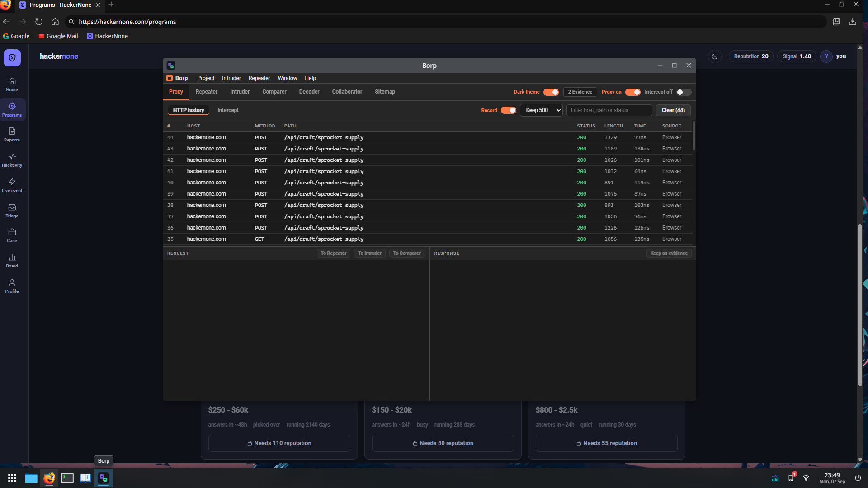Open the Intruder menu in menubar
868x488 pixels.
231,78
